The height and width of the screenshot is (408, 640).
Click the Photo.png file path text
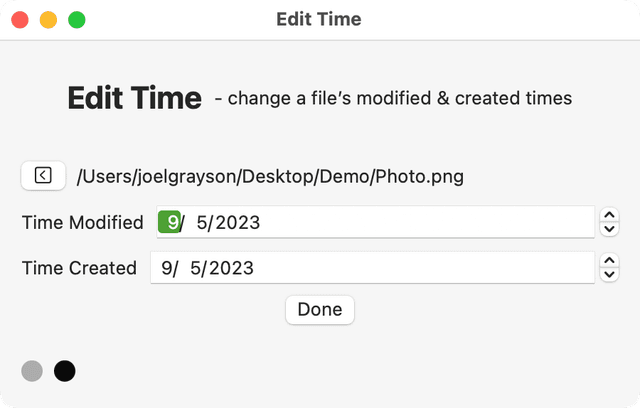point(270,177)
